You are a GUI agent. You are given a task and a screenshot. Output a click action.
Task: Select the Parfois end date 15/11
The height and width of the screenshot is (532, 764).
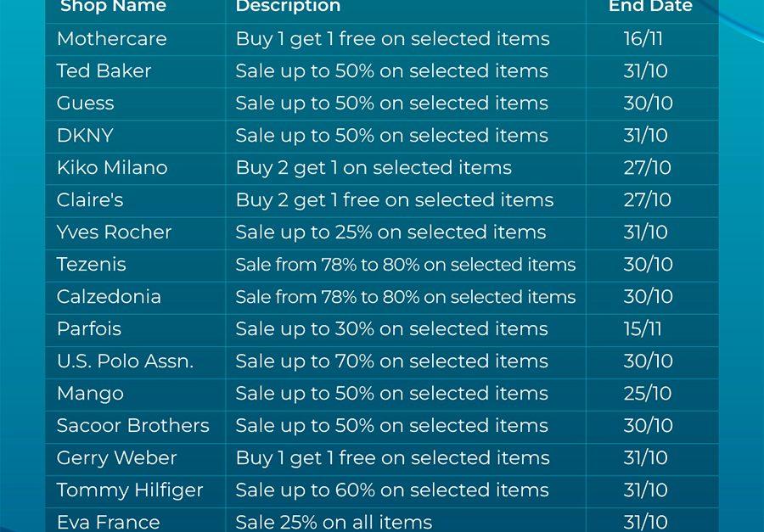[x=643, y=329]
